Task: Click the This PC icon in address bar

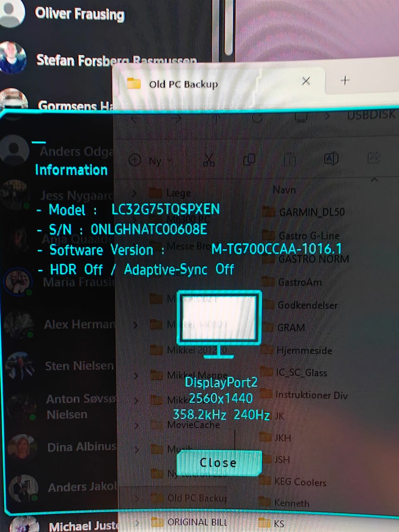Action: coord(301,117)
